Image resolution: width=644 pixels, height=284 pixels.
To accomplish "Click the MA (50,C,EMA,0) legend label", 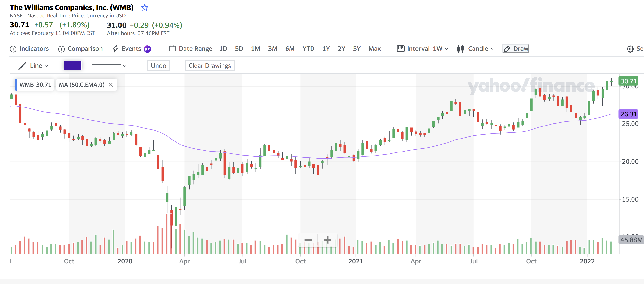I will pyautogui.click(x=82, y=85).
